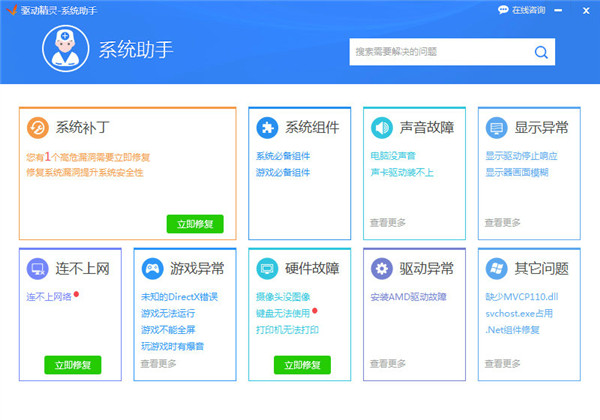This screenshot has width=600, height=420.
Task: Click the 其它问题 Windows logo icon
Action: tap(496, 268)
